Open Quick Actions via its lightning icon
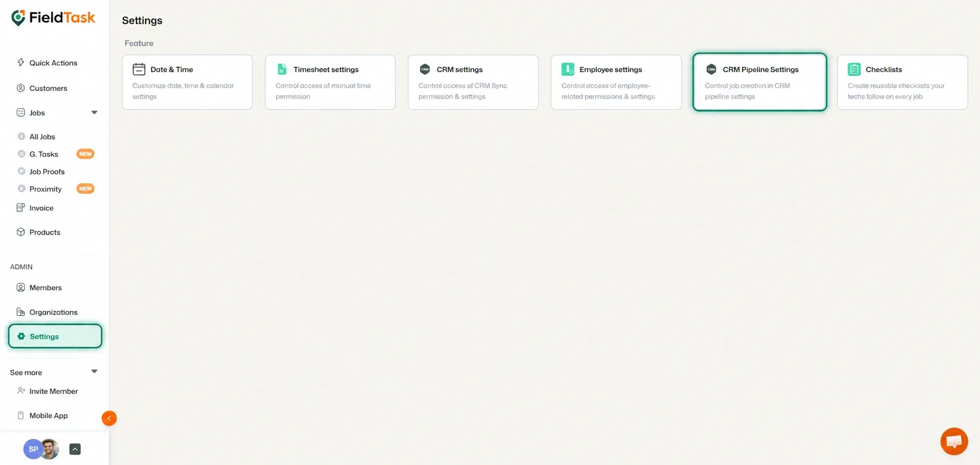The width and height of the screenshot is (980, 465). (x=20, y=62)
